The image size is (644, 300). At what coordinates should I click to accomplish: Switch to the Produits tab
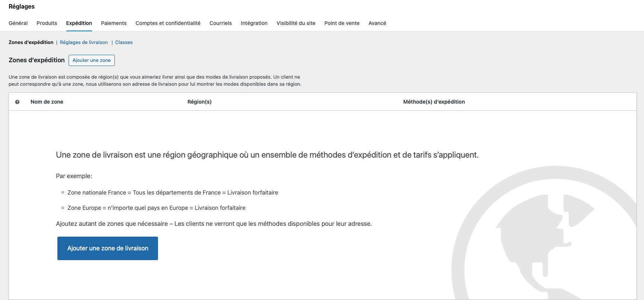(47, 23)
